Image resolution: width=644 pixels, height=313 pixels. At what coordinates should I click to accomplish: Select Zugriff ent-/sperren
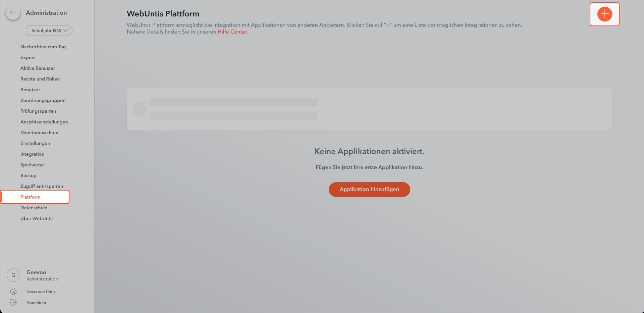(x=42, y=186)
